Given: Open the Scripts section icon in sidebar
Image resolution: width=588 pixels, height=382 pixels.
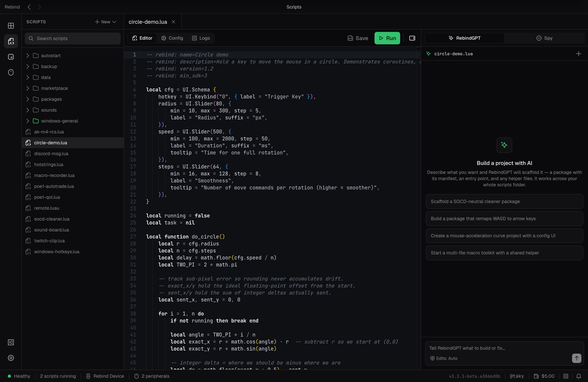Looking at the screenshot, I should pyautogui.click(x=11, y=41).
